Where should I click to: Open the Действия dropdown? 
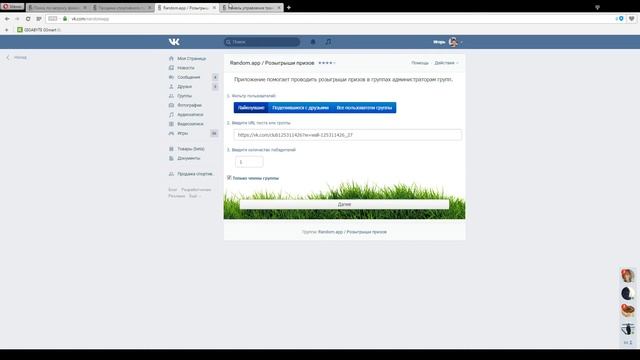pyautogui.click(x=446, y=63)
